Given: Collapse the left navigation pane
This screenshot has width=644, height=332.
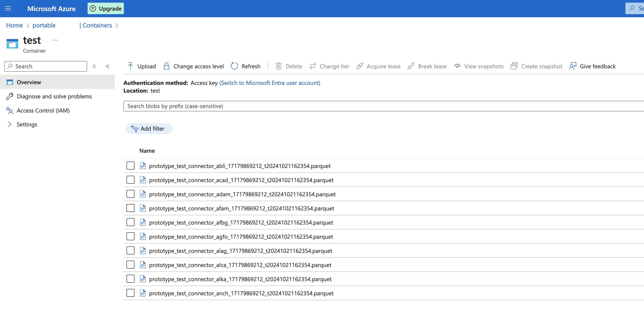Looking at the screenshot, I should tap(108, 66).
